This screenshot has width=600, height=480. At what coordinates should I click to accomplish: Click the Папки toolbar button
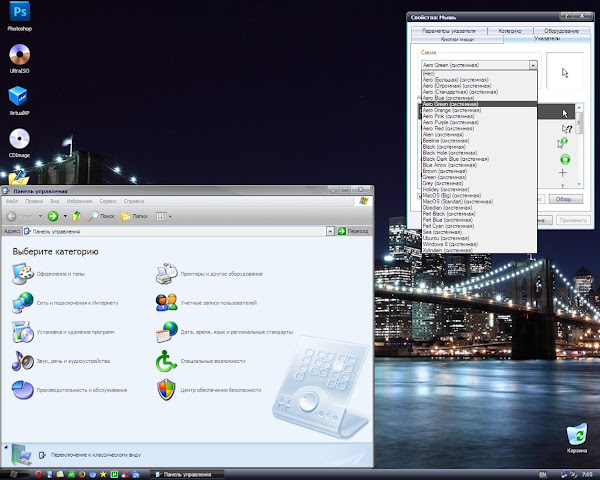point(134,215)
